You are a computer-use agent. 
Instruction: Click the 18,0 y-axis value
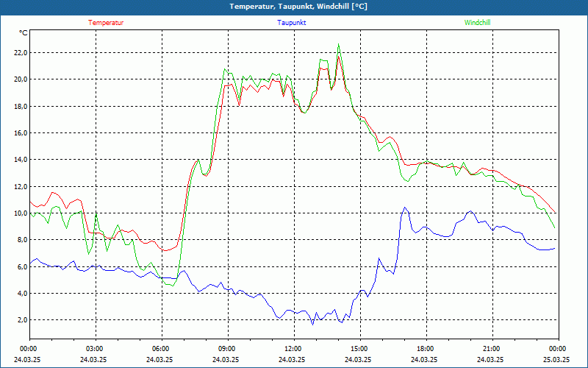[x=21, y=106]
